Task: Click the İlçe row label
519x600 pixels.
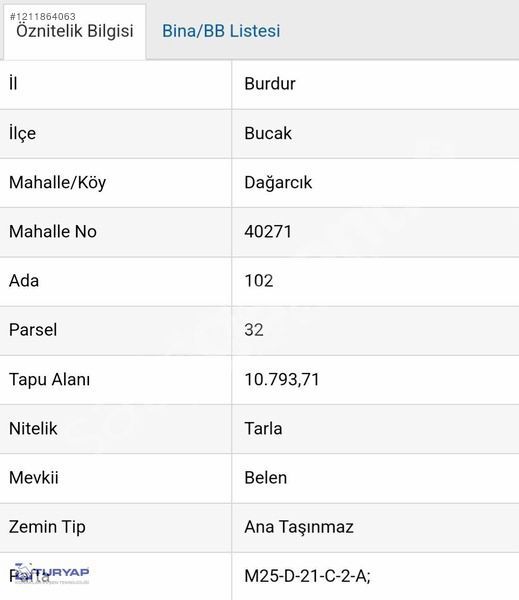Action: click(23, 134)
